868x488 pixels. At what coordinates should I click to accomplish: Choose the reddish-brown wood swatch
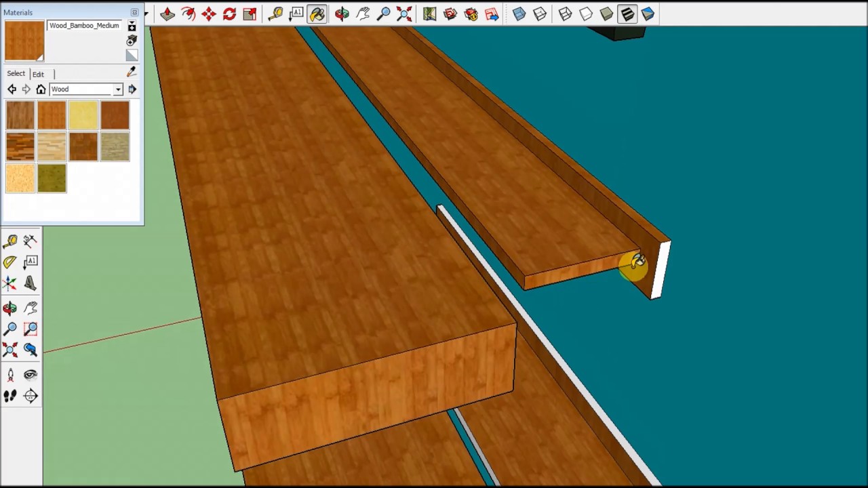pos(115,115)
